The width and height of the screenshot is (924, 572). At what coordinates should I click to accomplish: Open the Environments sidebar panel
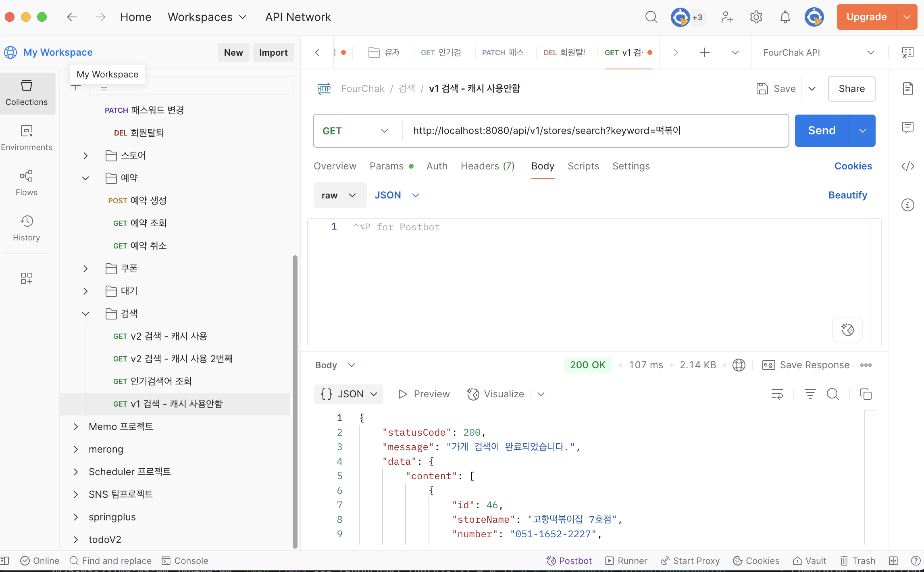point(27,138)
